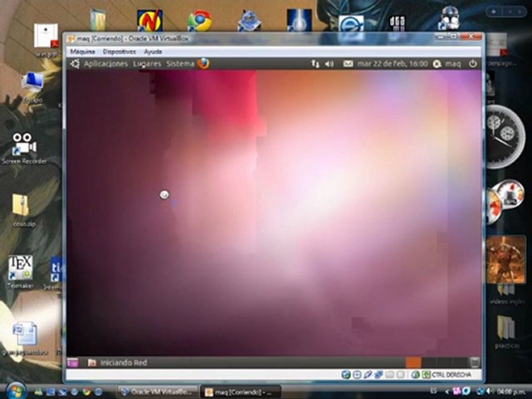Switch to the first orange workspace
This screenshot has height=399, width=532.
(413, 362)
